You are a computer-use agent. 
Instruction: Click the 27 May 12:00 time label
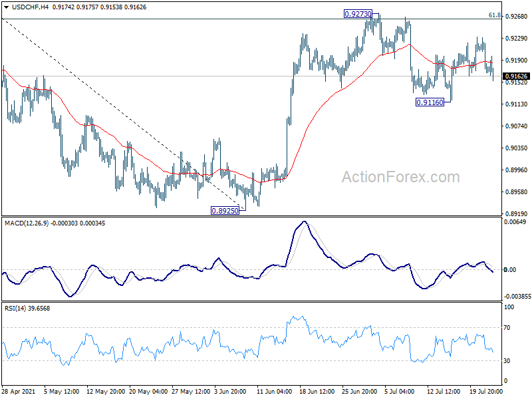tap(191, 392)
